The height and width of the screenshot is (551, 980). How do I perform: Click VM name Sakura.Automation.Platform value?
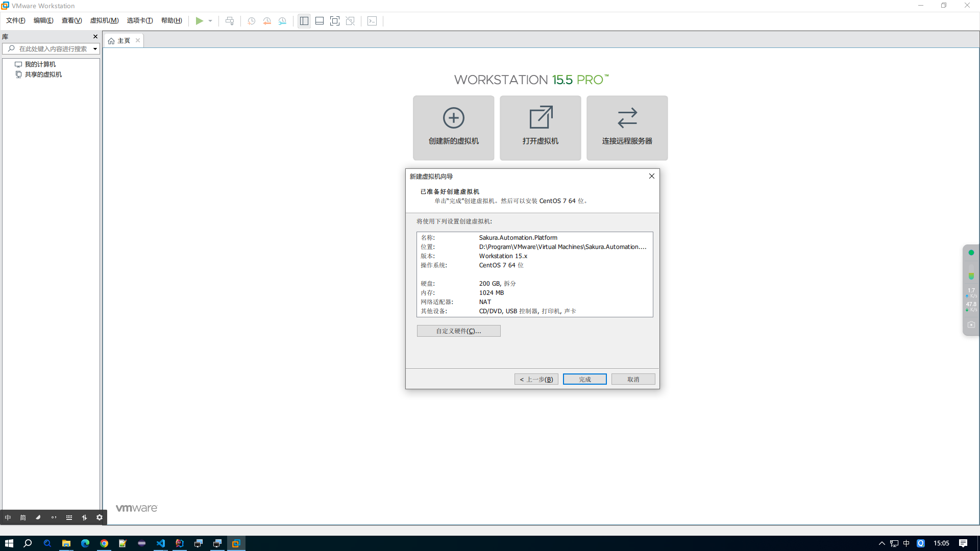point(518,238)
